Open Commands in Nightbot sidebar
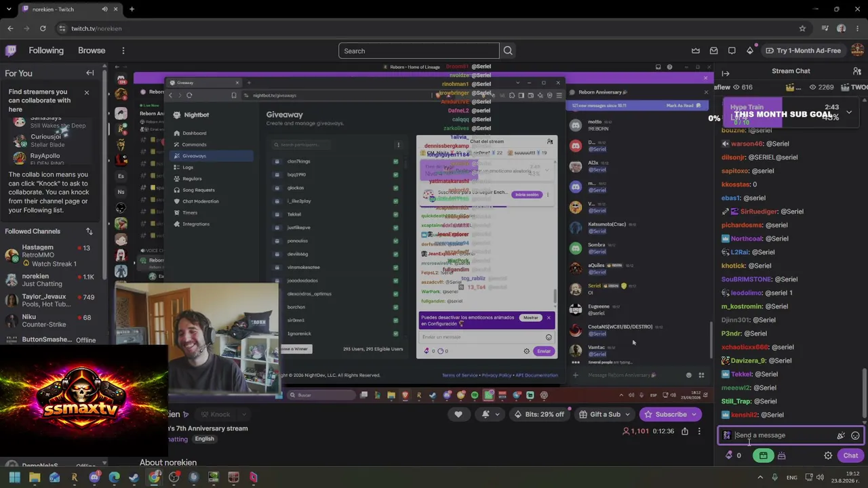Screen dimensions: 868x488 click(194, 144)
